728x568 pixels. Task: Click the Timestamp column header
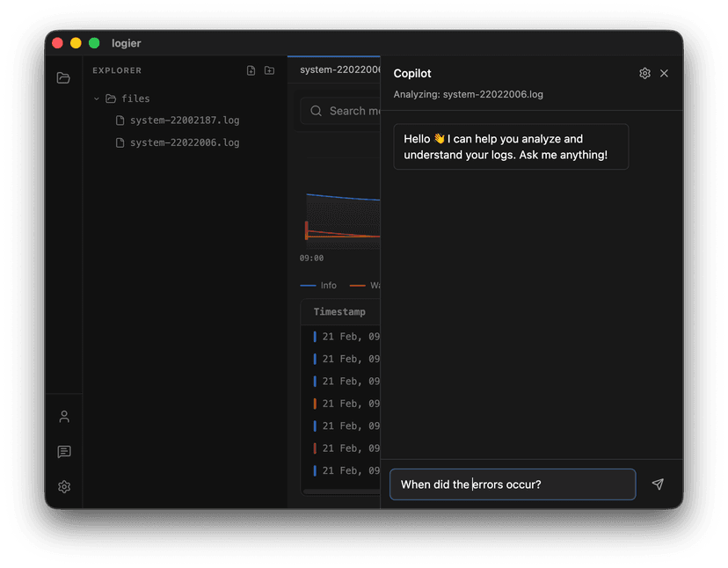click(x=339, y=311)
